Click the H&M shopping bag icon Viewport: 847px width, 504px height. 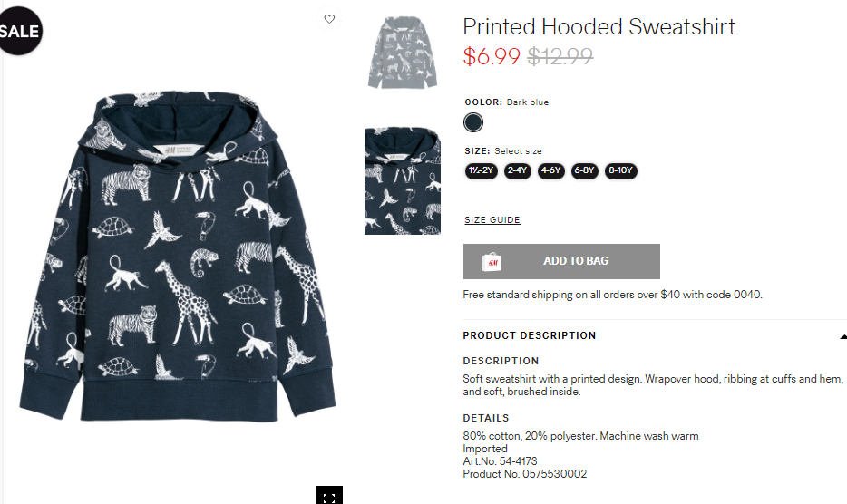pos(491,262)
